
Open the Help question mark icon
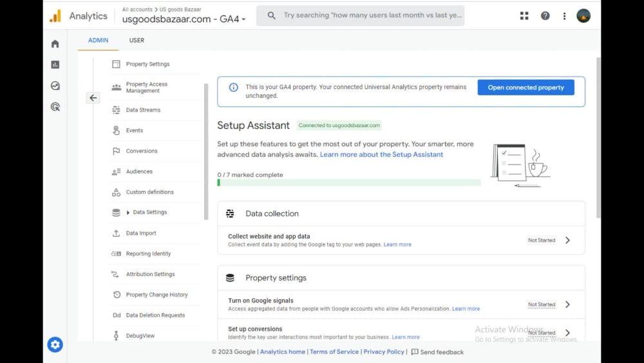(x=545, y=15)
